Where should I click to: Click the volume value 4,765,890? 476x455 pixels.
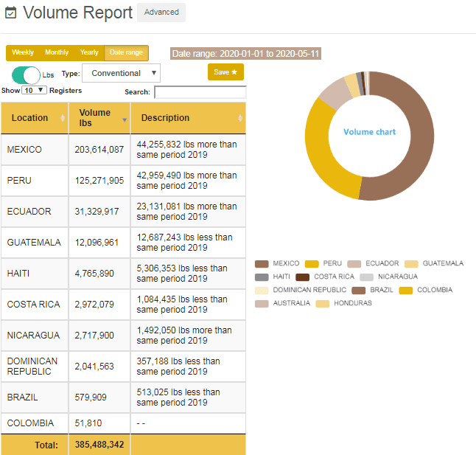[94, 274]
